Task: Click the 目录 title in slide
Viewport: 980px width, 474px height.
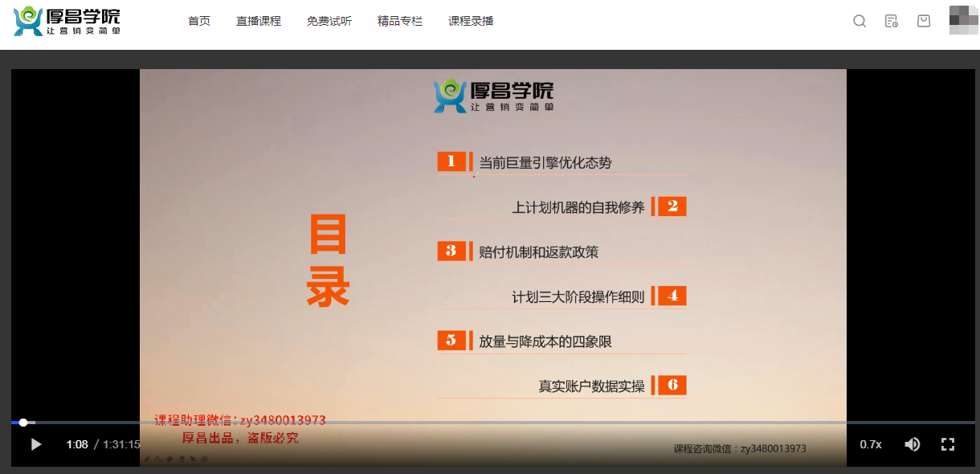Action: (x=328, y=260)
